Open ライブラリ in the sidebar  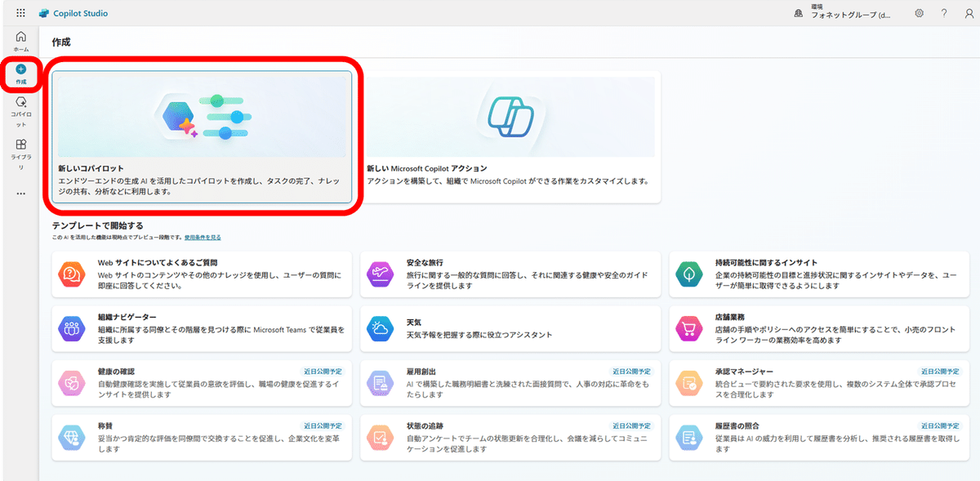(x=20, y=154)
